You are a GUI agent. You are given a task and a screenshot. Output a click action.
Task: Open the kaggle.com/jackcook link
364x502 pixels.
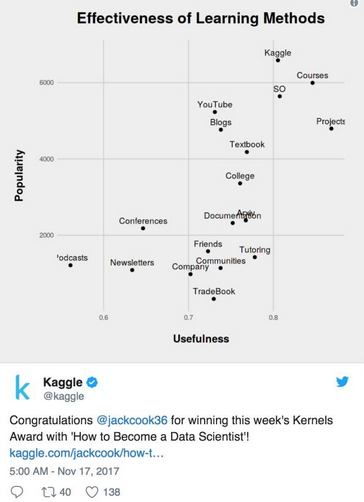pos(87,453)
